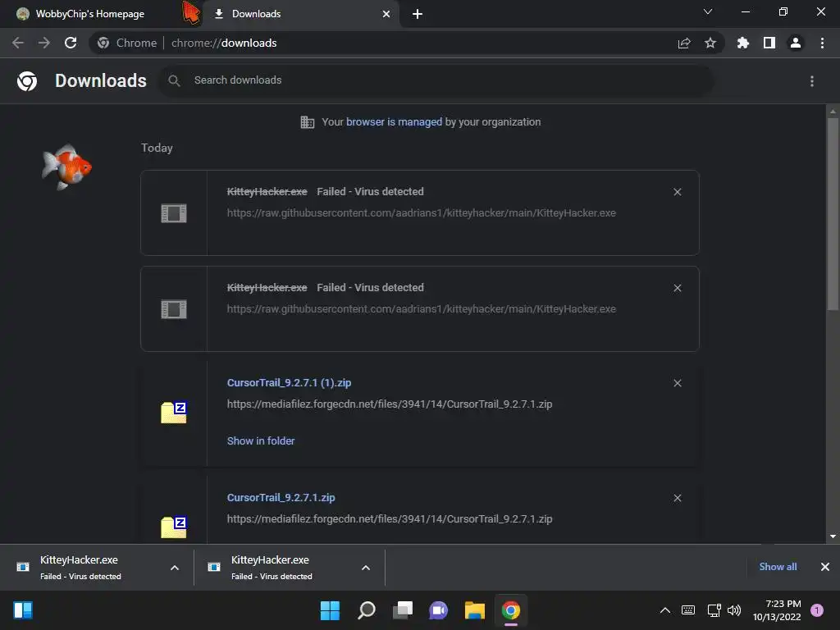Open the CursorTrail_9.2.7.1.zip file link
840x630 pixels.
click(281, 497)
